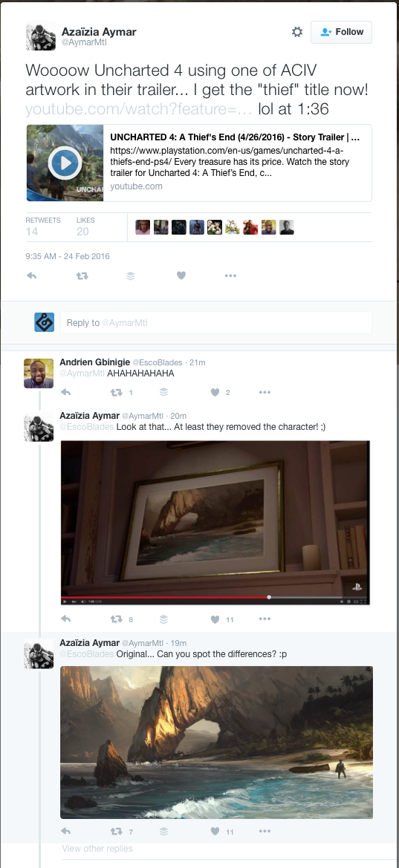This screenshot has height=868, width=399.
Task: Click the Reply to @AymarMtl input field
Action: pos(215,323)
